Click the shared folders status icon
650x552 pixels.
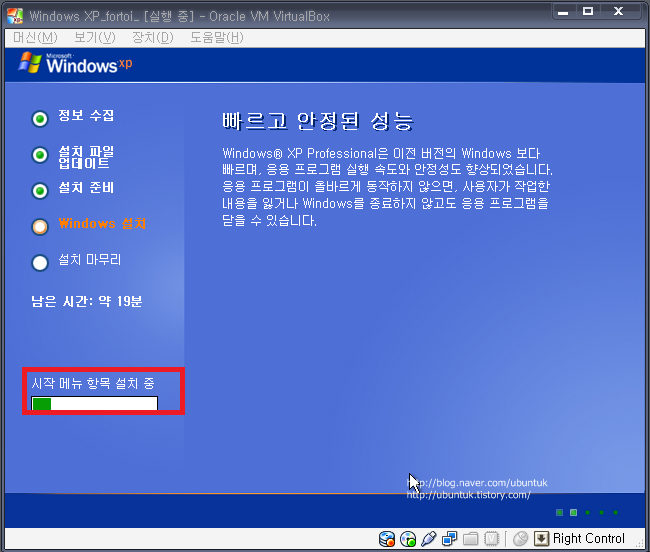pyautogui.click(x=471, y=539)
